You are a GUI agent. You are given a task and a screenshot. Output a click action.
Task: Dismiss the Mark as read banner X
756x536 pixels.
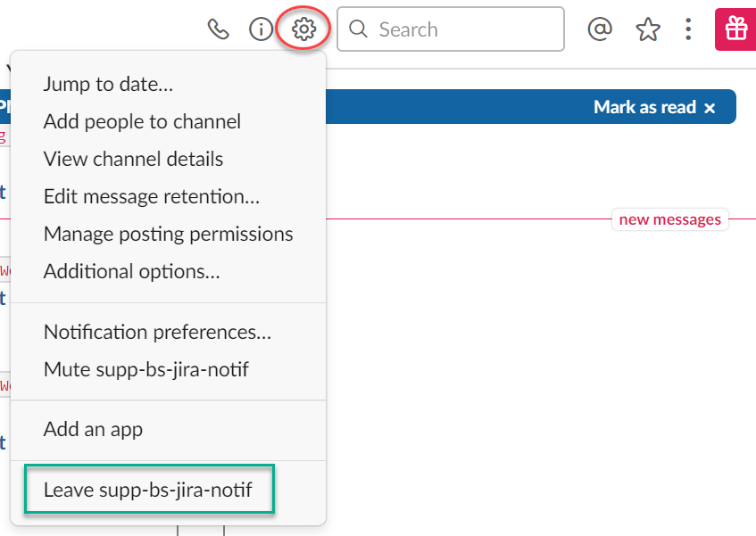point(710,108)
